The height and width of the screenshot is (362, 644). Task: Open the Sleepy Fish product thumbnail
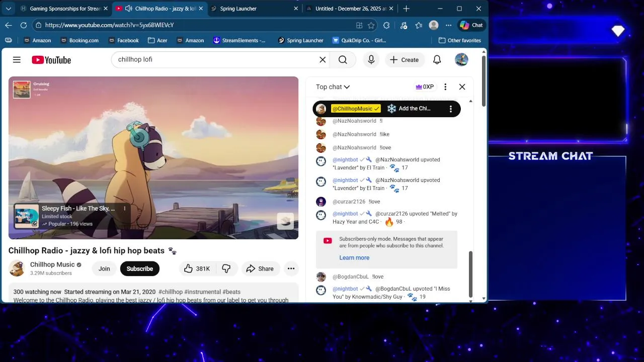(x=27, y=216)
